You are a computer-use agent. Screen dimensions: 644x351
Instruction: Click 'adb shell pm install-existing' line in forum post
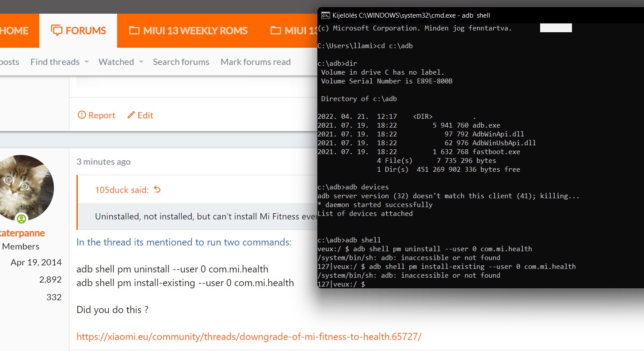pos(185,283)
